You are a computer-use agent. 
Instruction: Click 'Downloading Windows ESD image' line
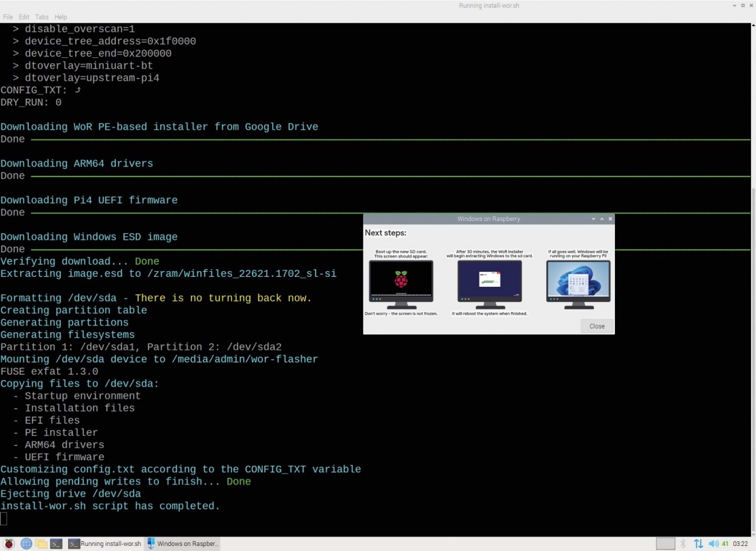tap(89, 237)
